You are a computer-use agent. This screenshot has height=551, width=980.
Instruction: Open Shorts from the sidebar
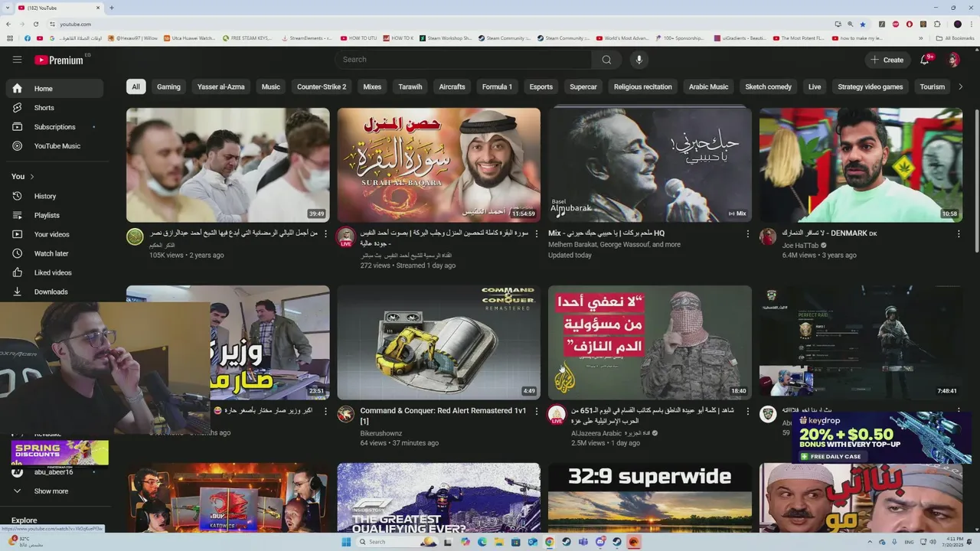click(54, 108)
